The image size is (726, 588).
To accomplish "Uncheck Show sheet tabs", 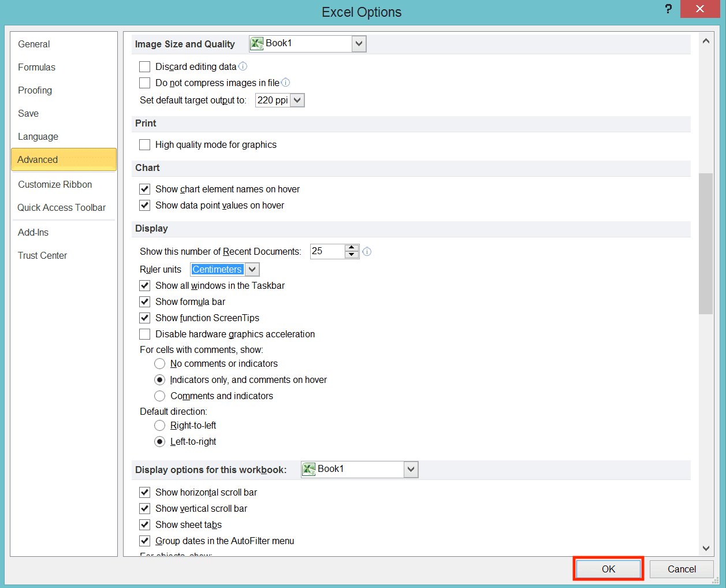I will pyautogui.click(x=144, y=524).
